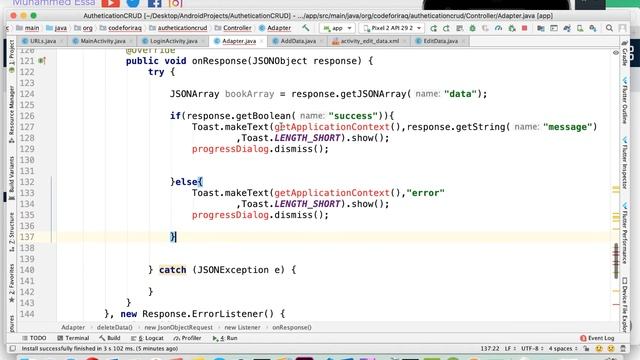Open the Terminal tool window

point(73,338)
